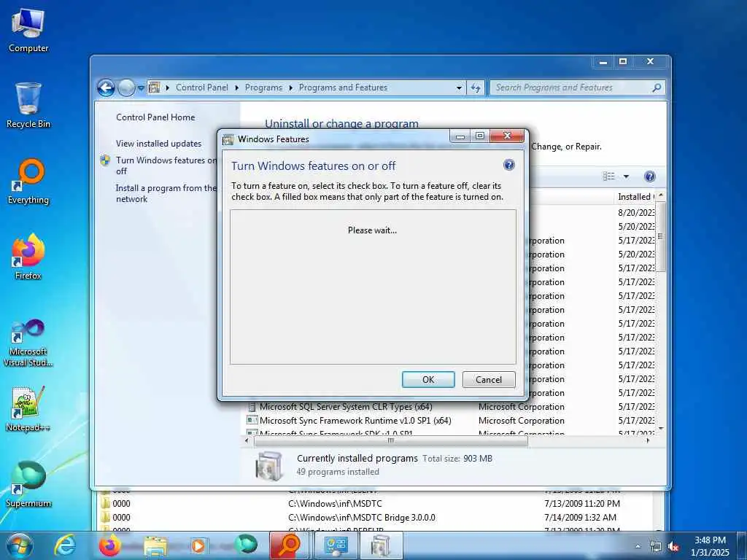Click the horizontal scrollbar thumb in program list
Image resolution: width=747 pixels, height=560 pixels.
click(391, 441)
